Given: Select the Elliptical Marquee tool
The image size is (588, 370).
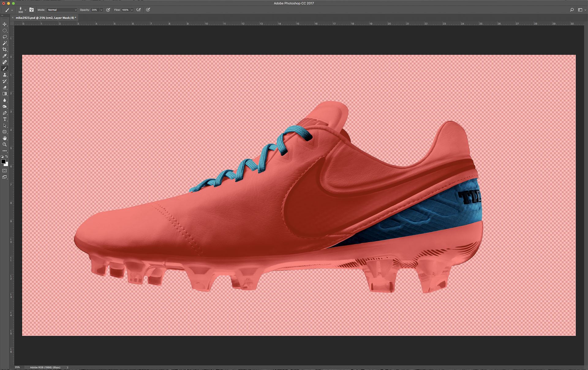Looking at the screenshot, I should tap(5, 31).
